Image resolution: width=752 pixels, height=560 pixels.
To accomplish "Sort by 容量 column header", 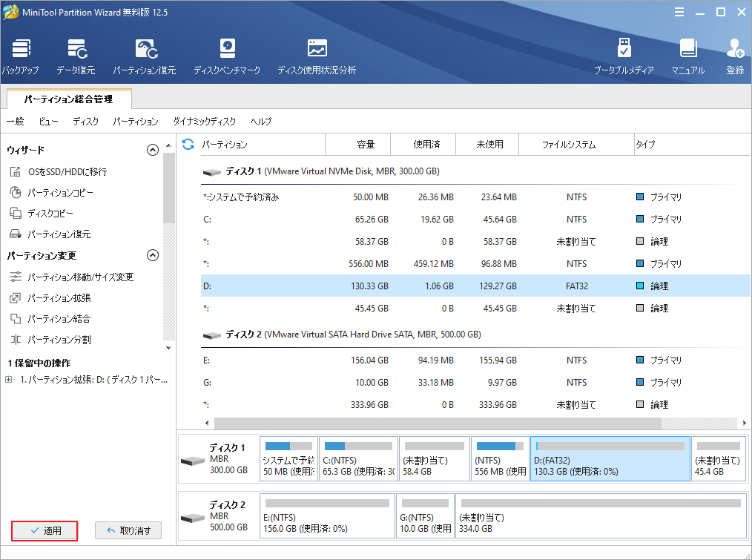I will pyautogui.click(x=357, y=145).
